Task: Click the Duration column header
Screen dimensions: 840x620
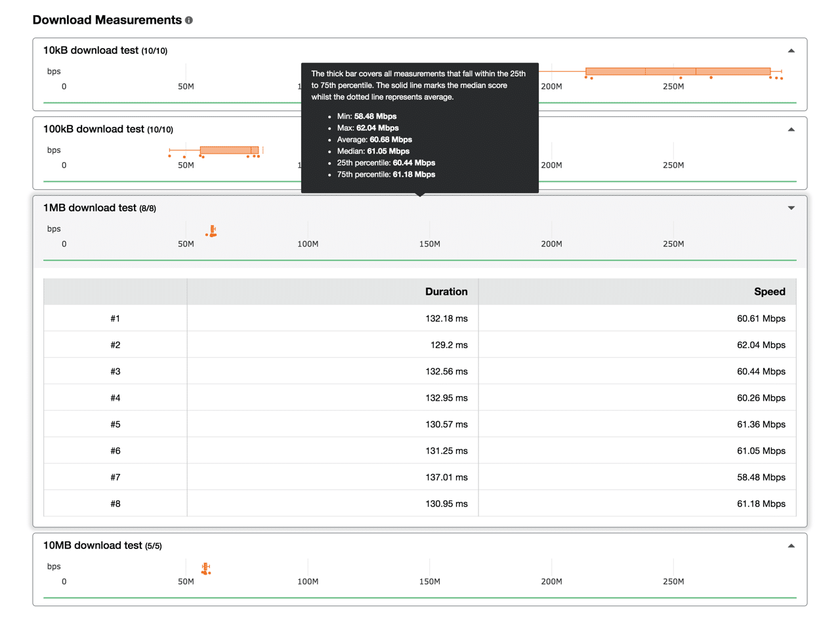Action: pos(446,291)
